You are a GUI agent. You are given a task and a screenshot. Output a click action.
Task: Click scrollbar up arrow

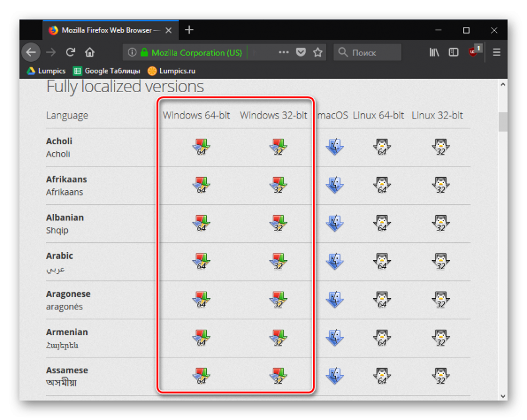pyautogui.click(x=503, y=85)
